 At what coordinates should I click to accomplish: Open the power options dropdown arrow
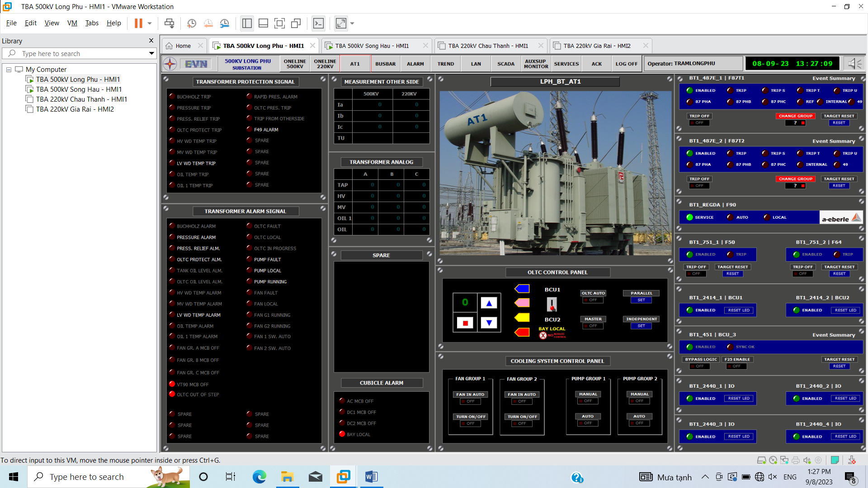click(x=150, y=23)
